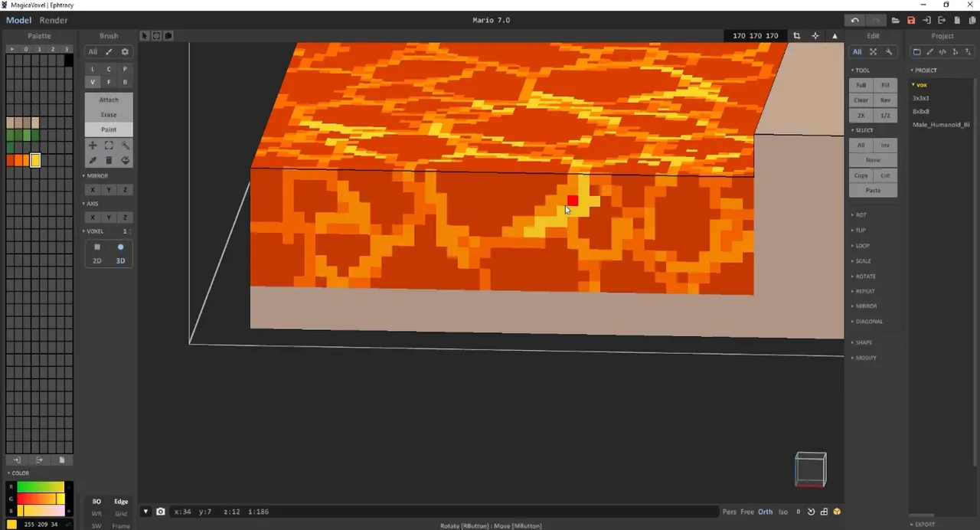
Task: Click the Copy button
Action: point(861,175)
